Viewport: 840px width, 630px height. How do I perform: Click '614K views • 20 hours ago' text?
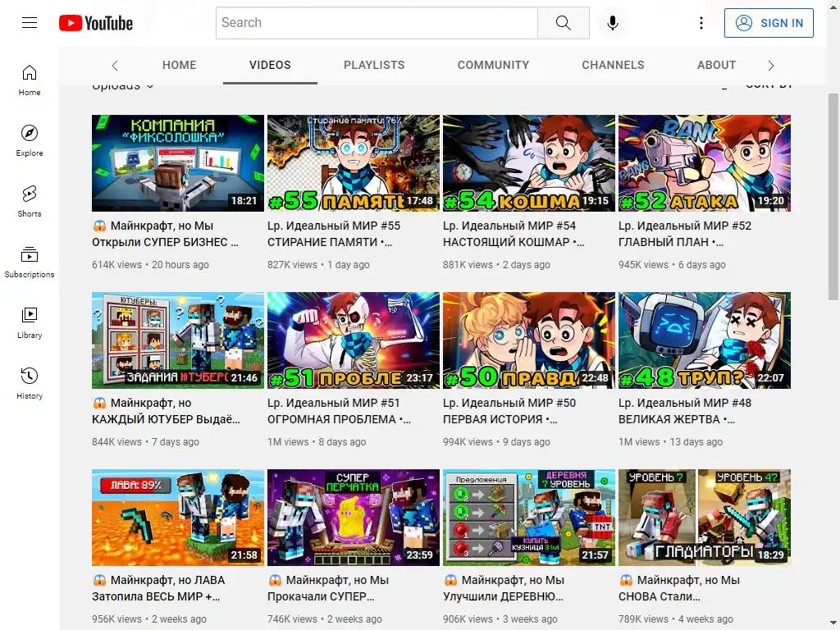tap(151, 265)
